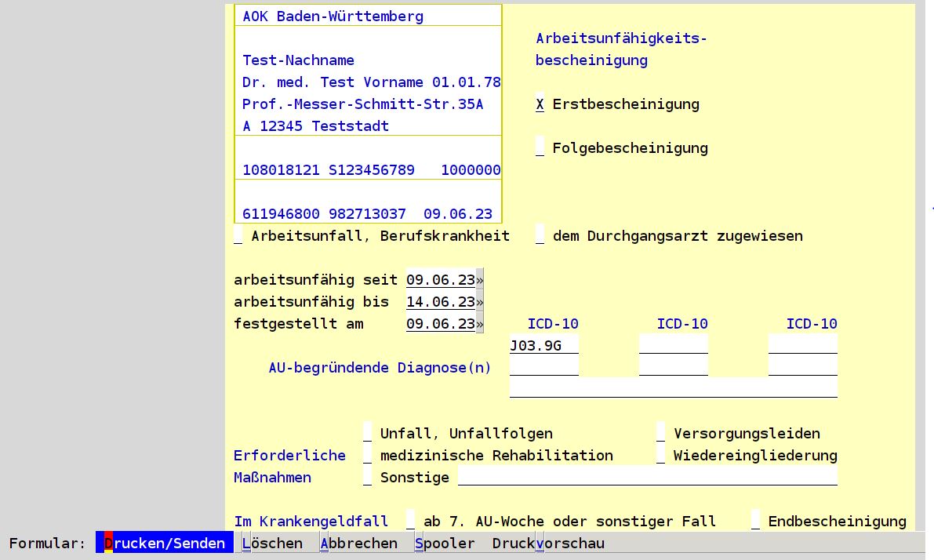Tick the Wiedereingliederung checkbox
934x560 pixels.
[660, 455]
